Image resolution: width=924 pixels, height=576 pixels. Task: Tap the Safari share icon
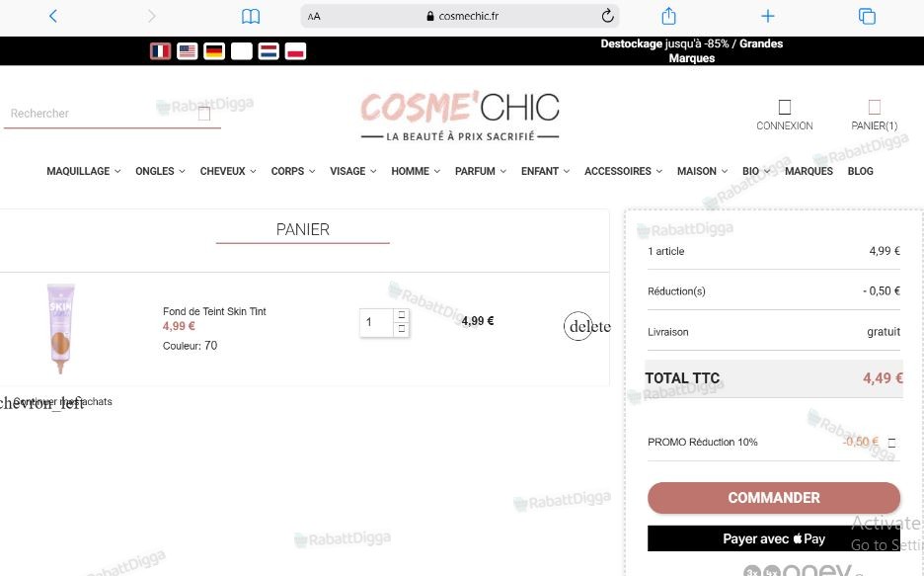tap(668, 16)
